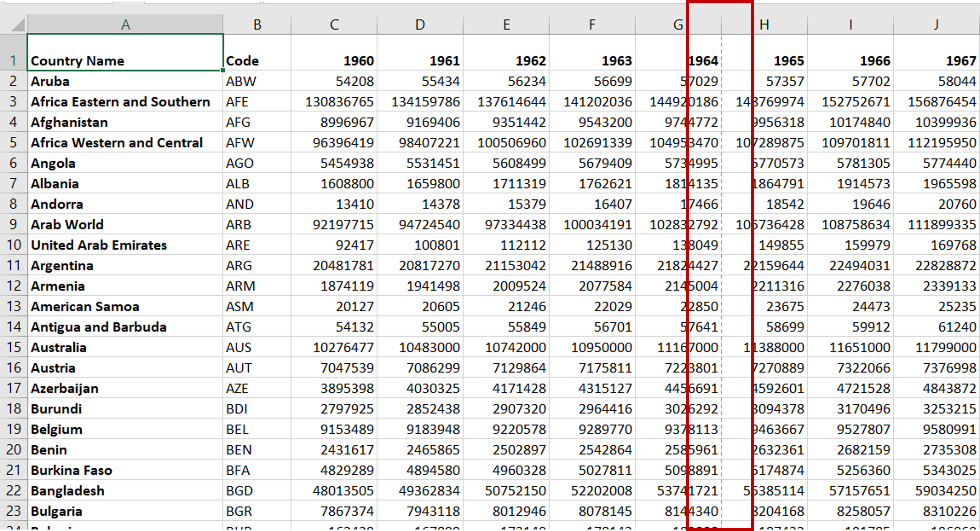Select the 'Antigua and Barbuda' cell
The height and width of the screenshot is (531, 980).
125,327
